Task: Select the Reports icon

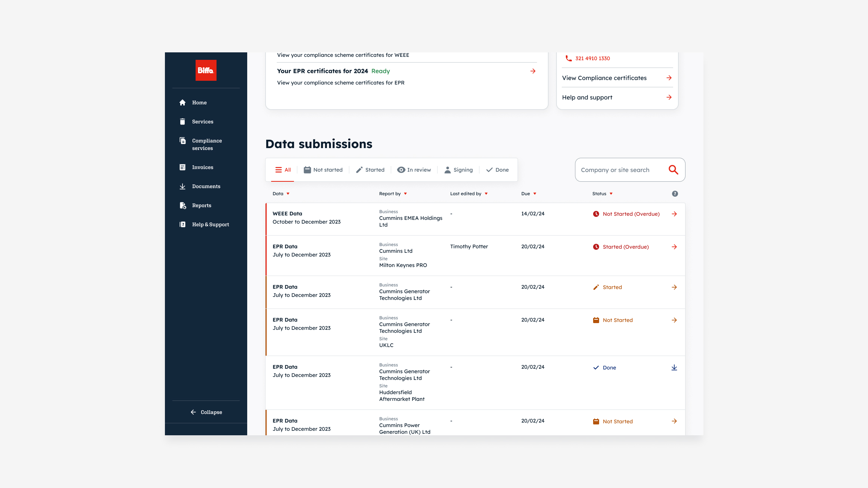Action: [x=183, y=205]
